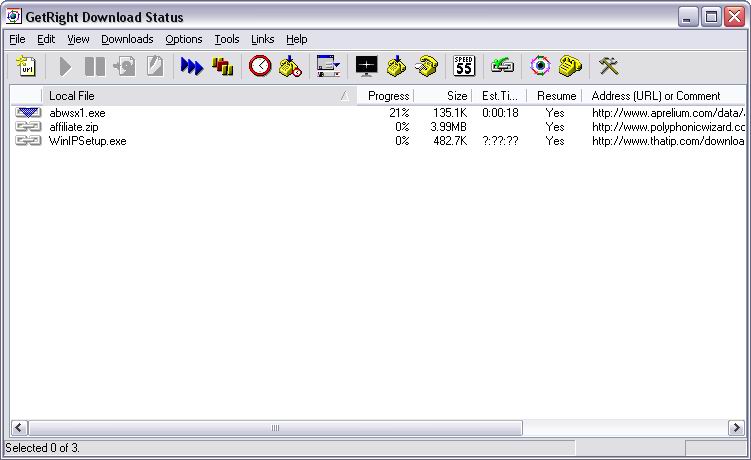Open the Edit menu
The height and width of the screenshot is (460, 751).
pyautogui.click(x=46, y=39)
